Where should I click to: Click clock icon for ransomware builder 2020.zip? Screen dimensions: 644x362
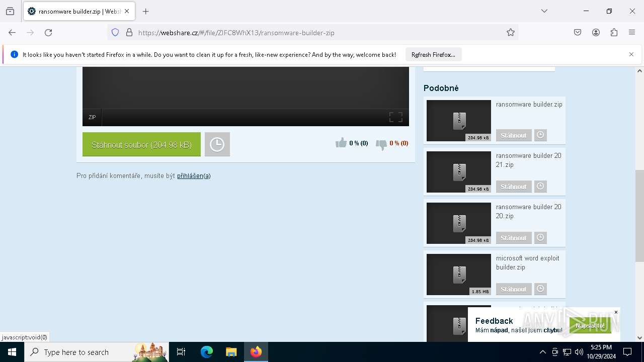(540, 238)
